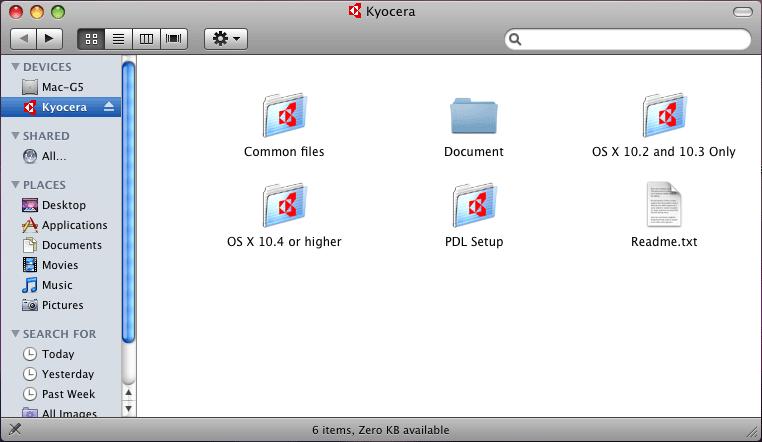Image resolution: width=762 pixels, height=442 pixels.
Task: Open Movies in sidebar
Action: tap(61, 265)
